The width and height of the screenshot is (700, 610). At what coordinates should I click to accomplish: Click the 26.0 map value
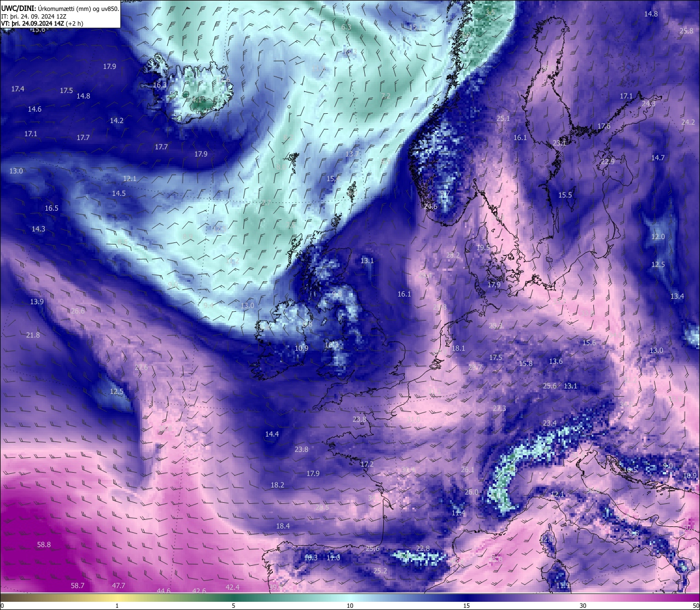[x=471, y=492]
